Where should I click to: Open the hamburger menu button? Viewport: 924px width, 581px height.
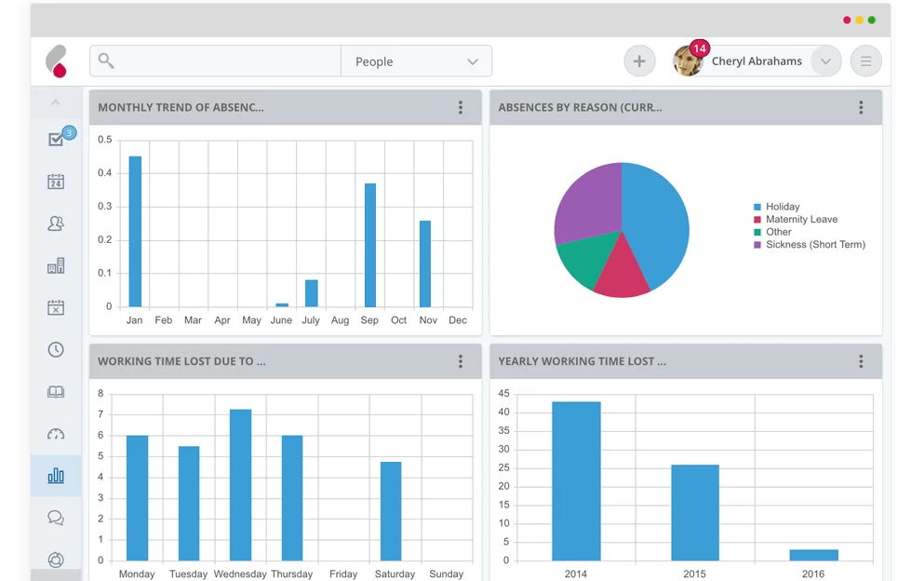865,61
